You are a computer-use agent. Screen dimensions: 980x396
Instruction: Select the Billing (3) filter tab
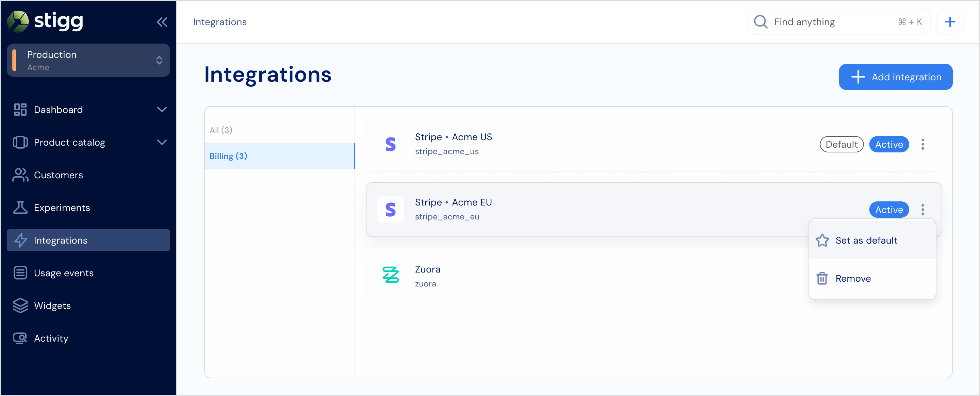point(279,156)
